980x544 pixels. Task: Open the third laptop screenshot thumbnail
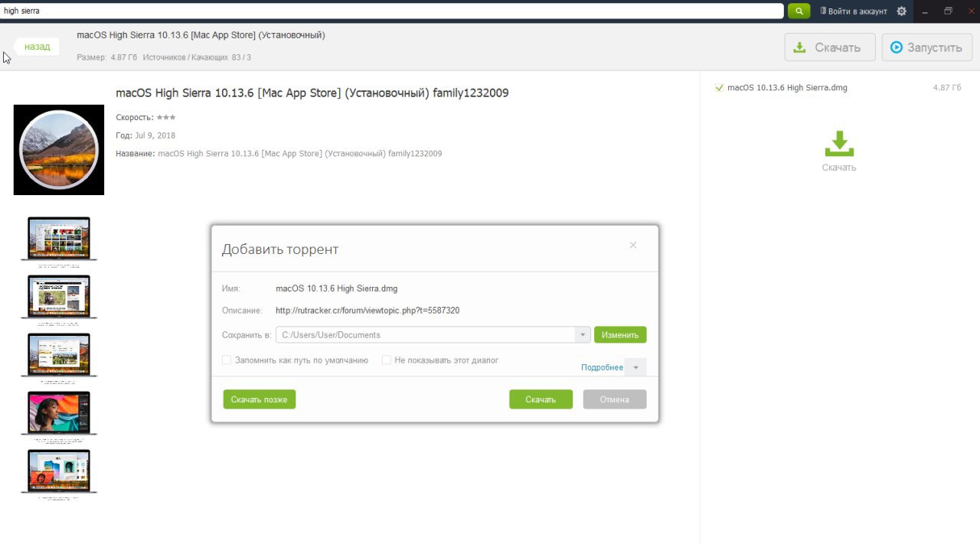pyautogui.click(x=59, y=354)
